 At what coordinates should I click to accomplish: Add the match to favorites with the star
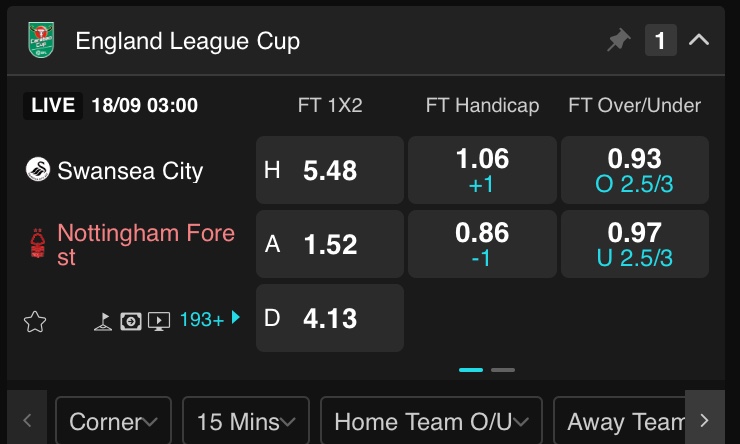35,322
